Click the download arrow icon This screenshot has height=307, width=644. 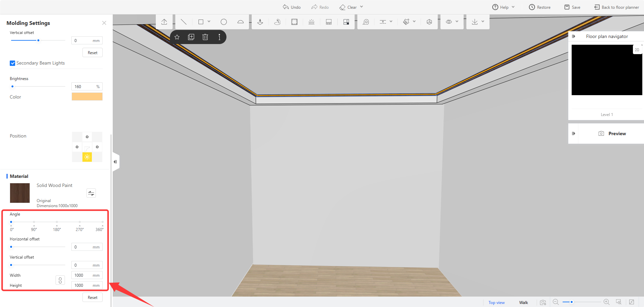point(475,22)
